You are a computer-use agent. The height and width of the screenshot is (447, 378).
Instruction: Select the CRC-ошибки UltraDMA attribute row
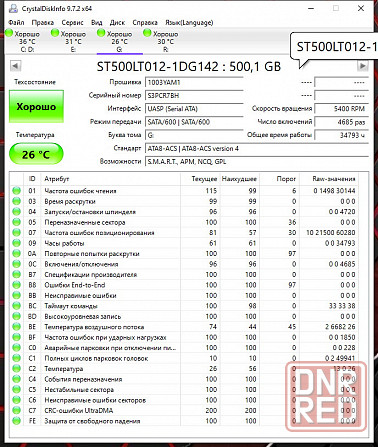(x=185, y=410)
